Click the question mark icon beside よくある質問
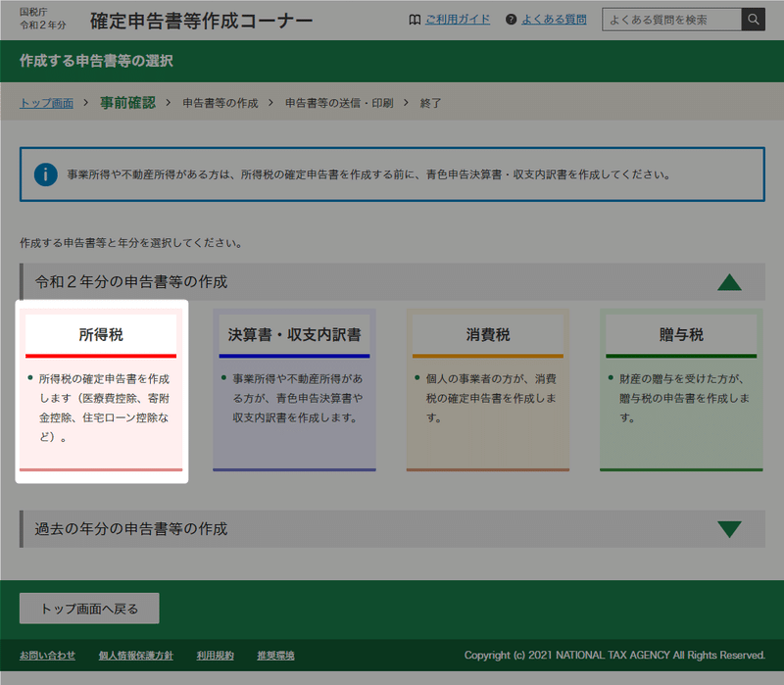Image resolution: width=784 pixels, height=685 pixels. pyautogui.click(x=511, y=20)
